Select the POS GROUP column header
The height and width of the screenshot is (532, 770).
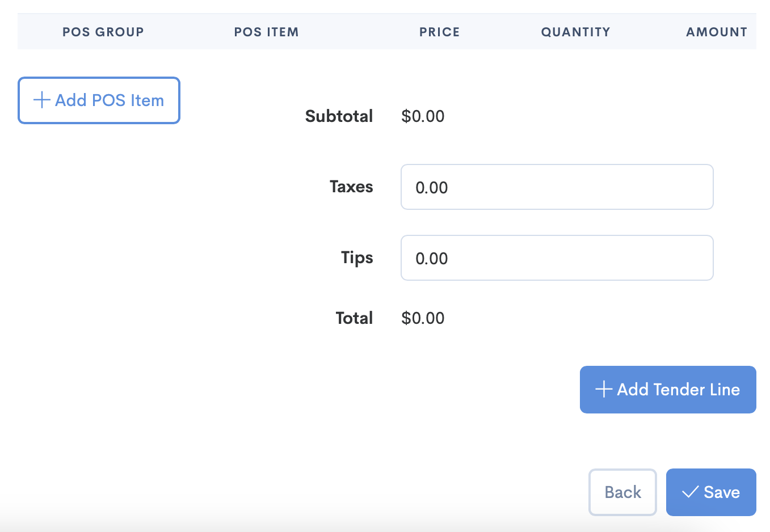point(103,32)
